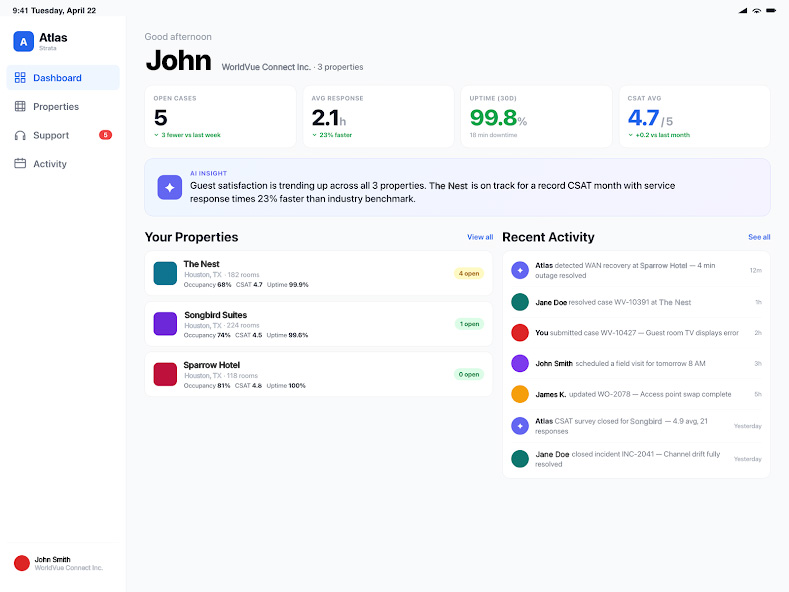Click the red Support badge showing 5
Viewport: 789px width, 592px height.
[105, 135]
